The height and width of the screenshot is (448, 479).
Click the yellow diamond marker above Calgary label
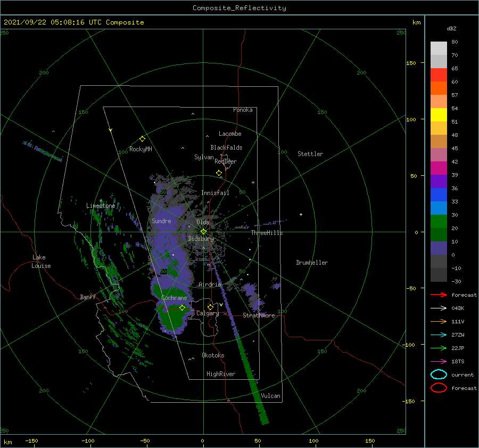click(210, 307)
